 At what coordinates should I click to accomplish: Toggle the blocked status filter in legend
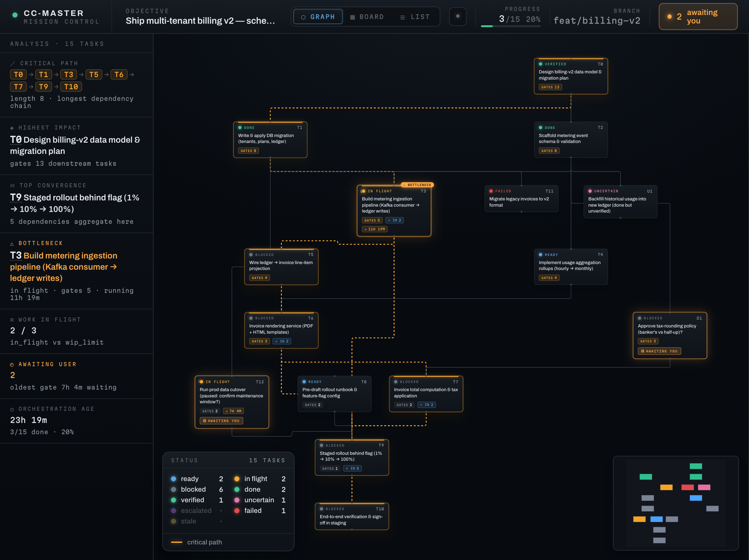point(197,489)
